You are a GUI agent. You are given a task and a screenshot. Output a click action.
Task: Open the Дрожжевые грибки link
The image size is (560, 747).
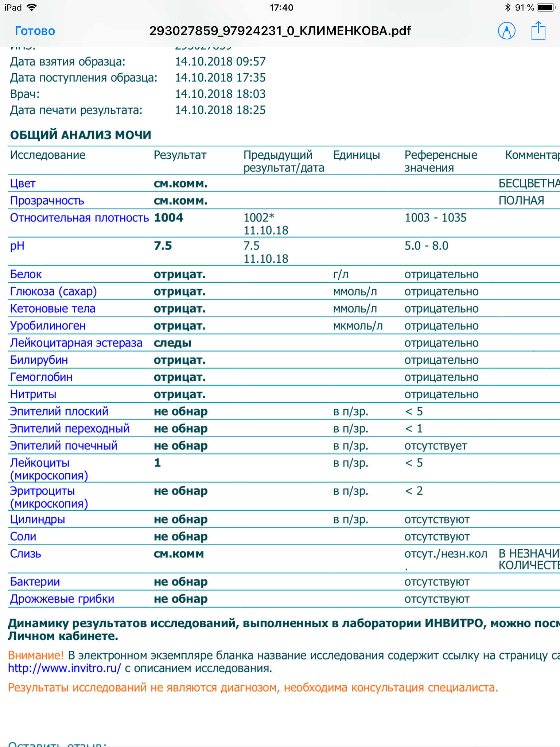pos(62,599)
